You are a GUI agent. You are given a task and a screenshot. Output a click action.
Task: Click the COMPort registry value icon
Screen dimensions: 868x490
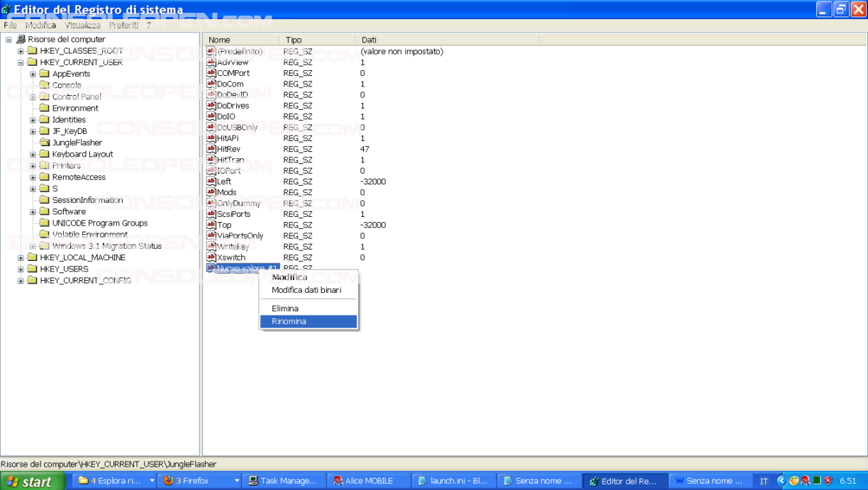(211, 73)
